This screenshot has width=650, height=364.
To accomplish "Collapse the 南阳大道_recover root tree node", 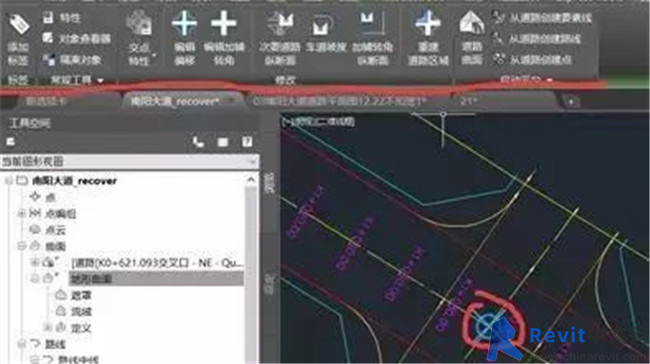I will tap(9, 181).
